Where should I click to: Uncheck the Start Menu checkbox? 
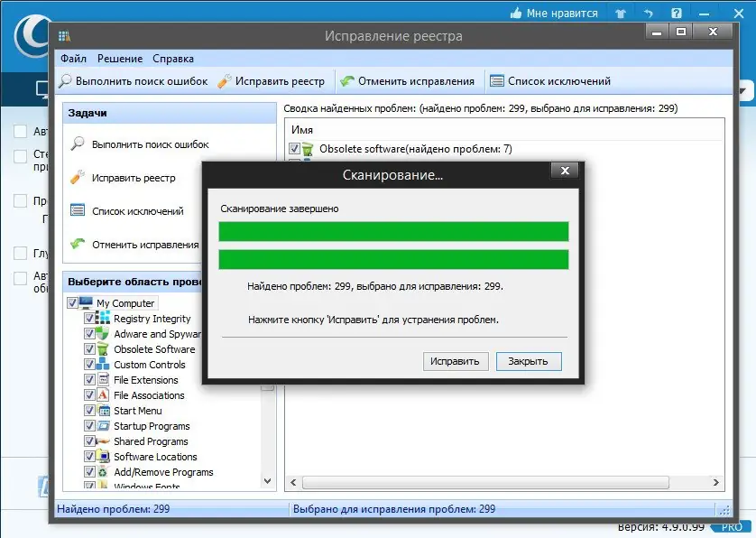click(x=89, y=410)
